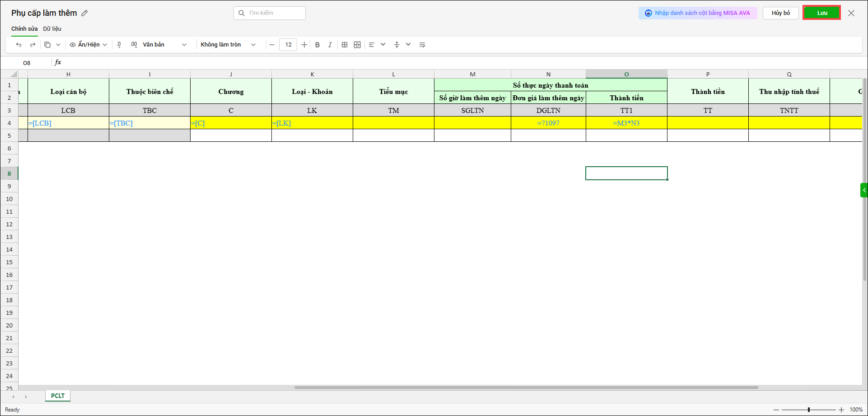This screenshot has height=416, width=868.
Task: Click the redo arrow icon
Action: coord(33,45)
